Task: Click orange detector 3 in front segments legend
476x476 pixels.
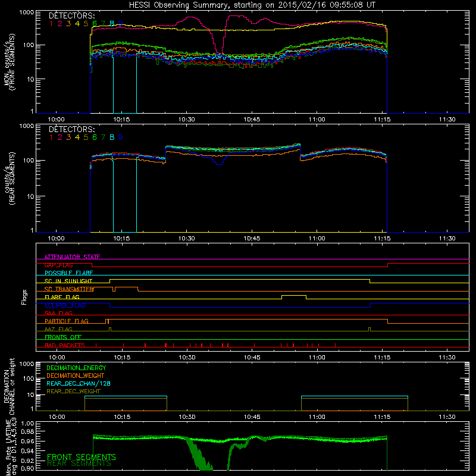Action: point(68,23)
